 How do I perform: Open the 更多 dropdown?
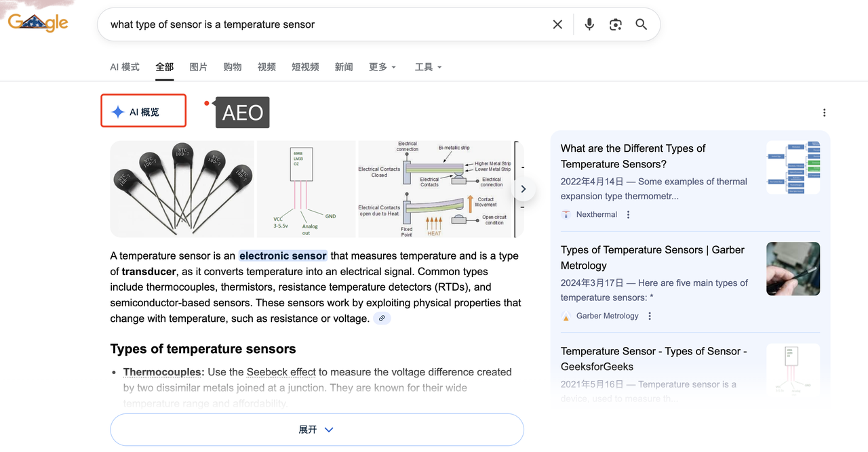pyautogui.click(x=382, y=67)
